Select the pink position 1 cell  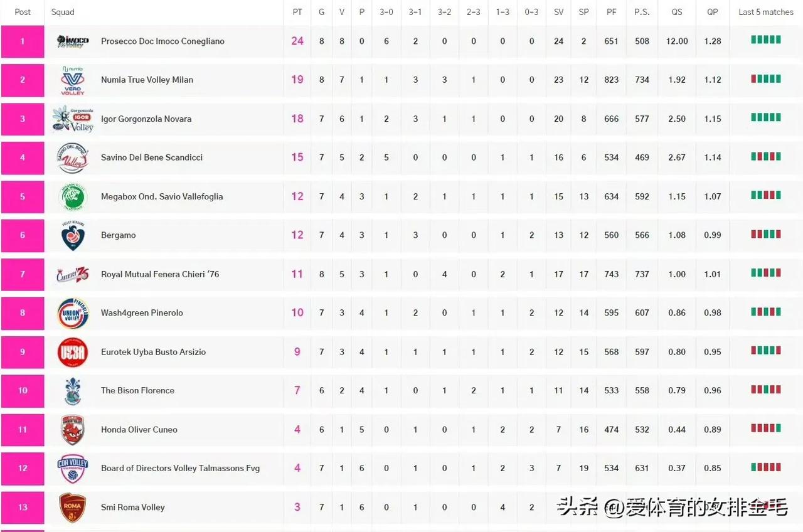23,41
